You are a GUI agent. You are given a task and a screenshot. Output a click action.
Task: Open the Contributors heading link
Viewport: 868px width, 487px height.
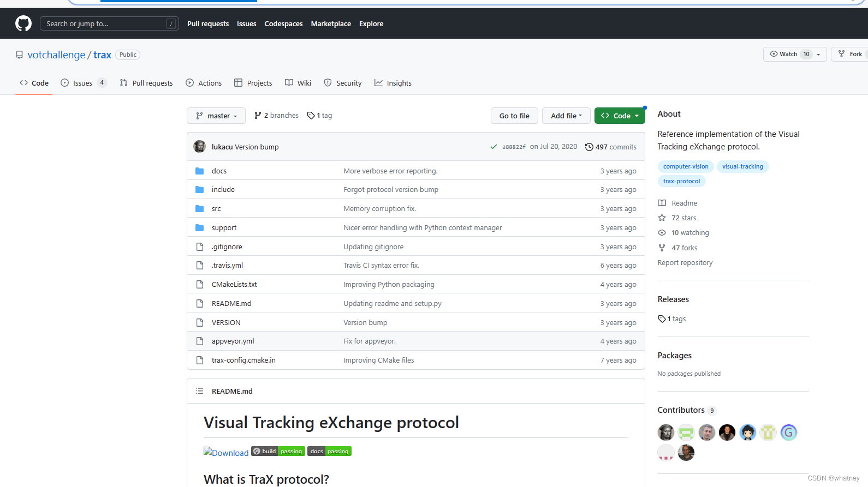coord(686,410)
